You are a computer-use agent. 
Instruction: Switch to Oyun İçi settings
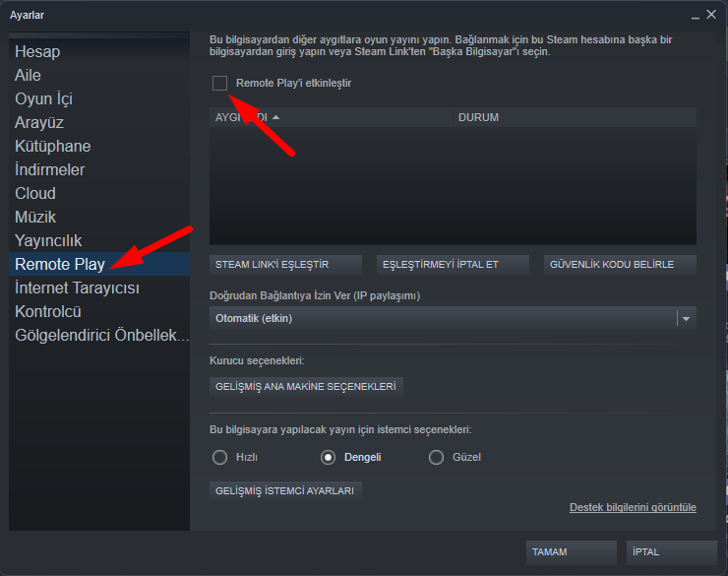coord(43,98)
